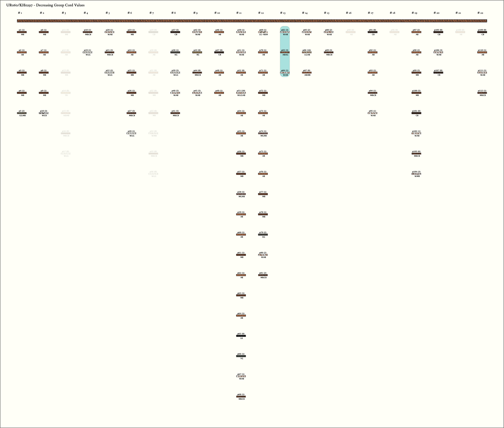
Task: Click the p103 (6) label
Action: pos(416,151)
